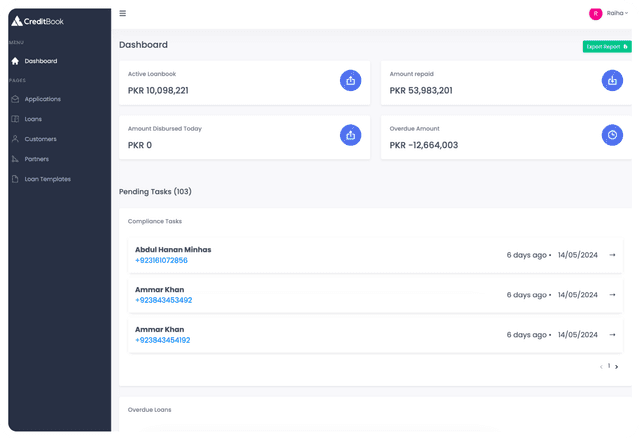Click the Amount Disbursed Today round icon
This screenshot has height=440, width=640.
click(351, 135)
